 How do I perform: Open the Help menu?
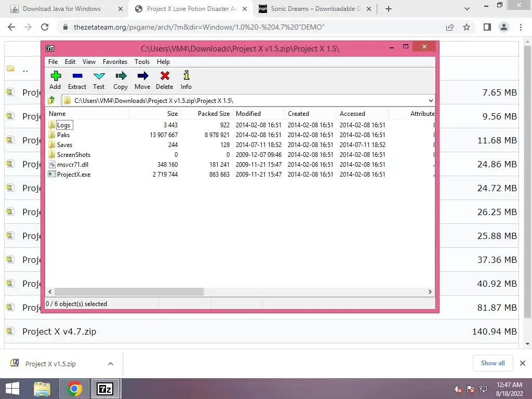(x=163, y=62)
